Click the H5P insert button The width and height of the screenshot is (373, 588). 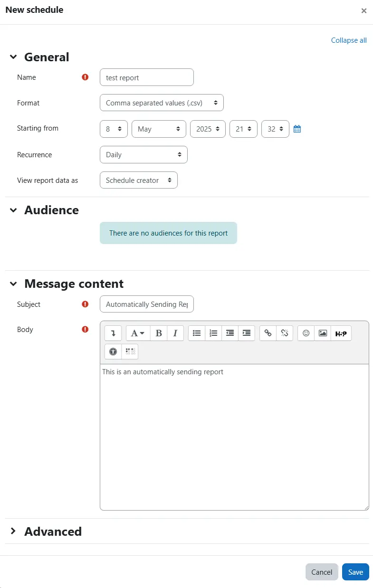coord(341,333)
